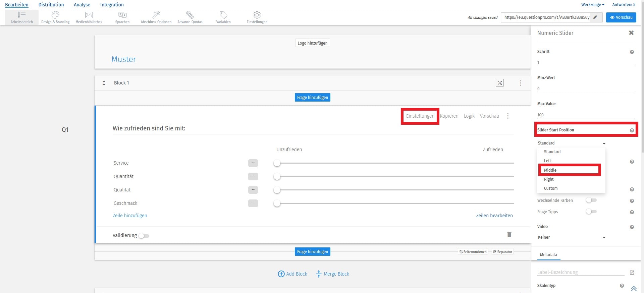Click the Quantität slider handle
Viewport: 644px width, 293px height.
coord(277,176)
